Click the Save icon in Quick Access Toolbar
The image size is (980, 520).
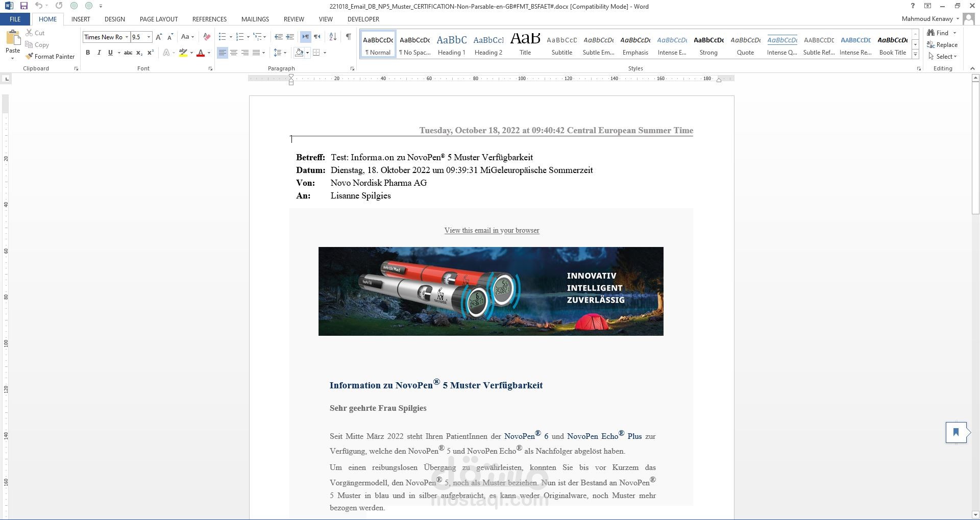point(23,6)
